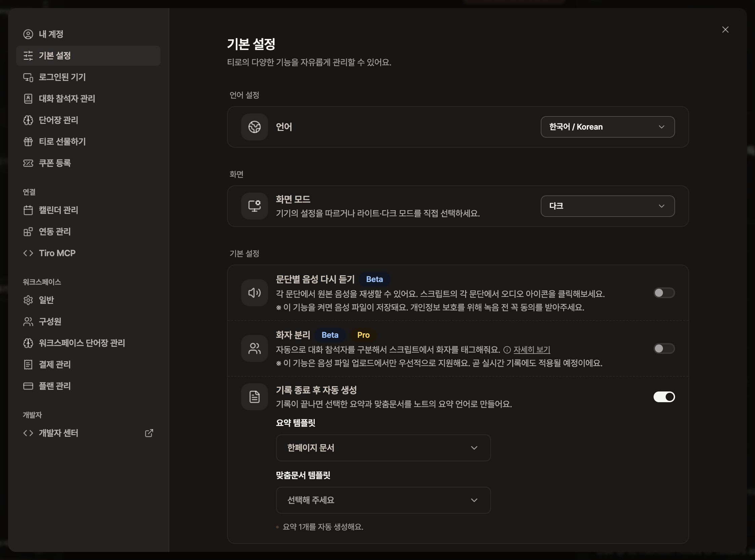Click the external link icon beside 개발자 센터
The image size is (755, 560).
coord(149,433)
